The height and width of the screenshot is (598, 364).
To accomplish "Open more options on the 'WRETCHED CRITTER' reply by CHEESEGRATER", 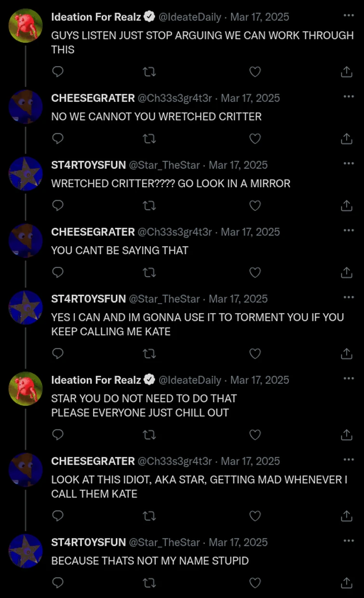I will click(x=349, y=97).
